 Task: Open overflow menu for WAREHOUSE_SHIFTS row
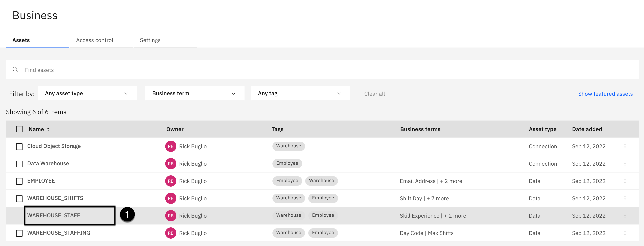pos(625,198)
